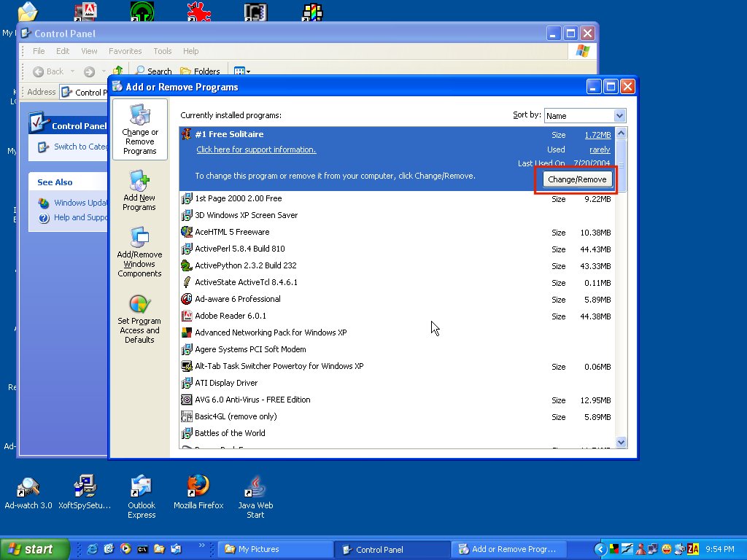Switch to My Pictures taskbar button
This screenshot has width=747, height=560.
pos(274,549)
